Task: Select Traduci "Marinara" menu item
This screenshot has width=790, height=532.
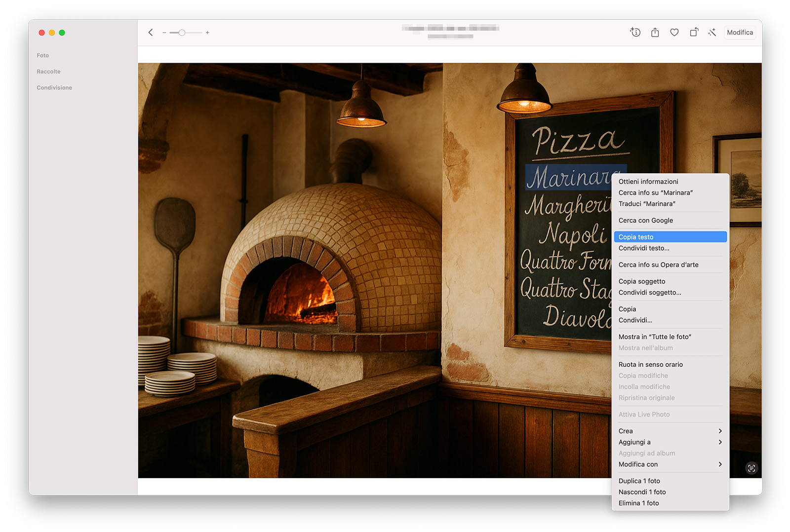Action: pyautogui.click(x=647, y=204)
